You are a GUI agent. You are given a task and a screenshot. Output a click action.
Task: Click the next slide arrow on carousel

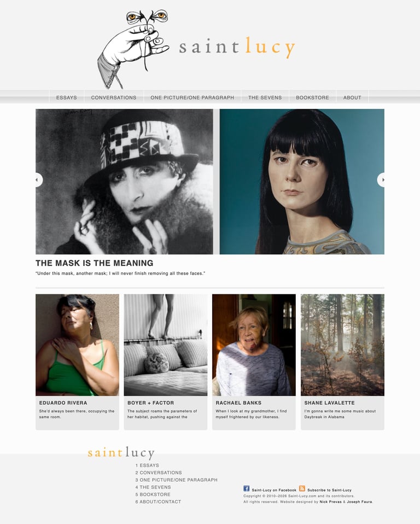click(x=381, y=180)
